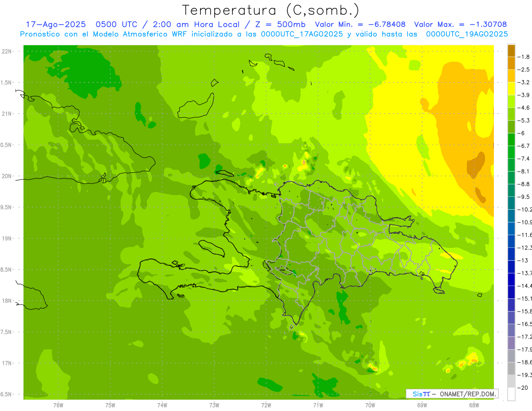The image size is (532, 411).
Task: Click the 73W longitude axis label
Action: 214,405
